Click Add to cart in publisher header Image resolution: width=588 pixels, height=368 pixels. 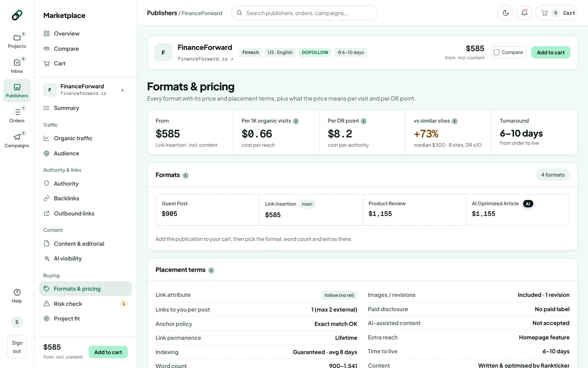pos(550,52)
